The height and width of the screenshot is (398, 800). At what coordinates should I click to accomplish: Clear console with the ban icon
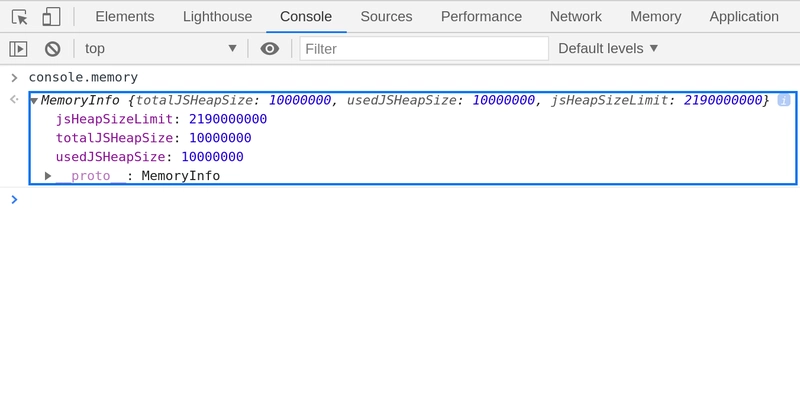tap(53, 49)
